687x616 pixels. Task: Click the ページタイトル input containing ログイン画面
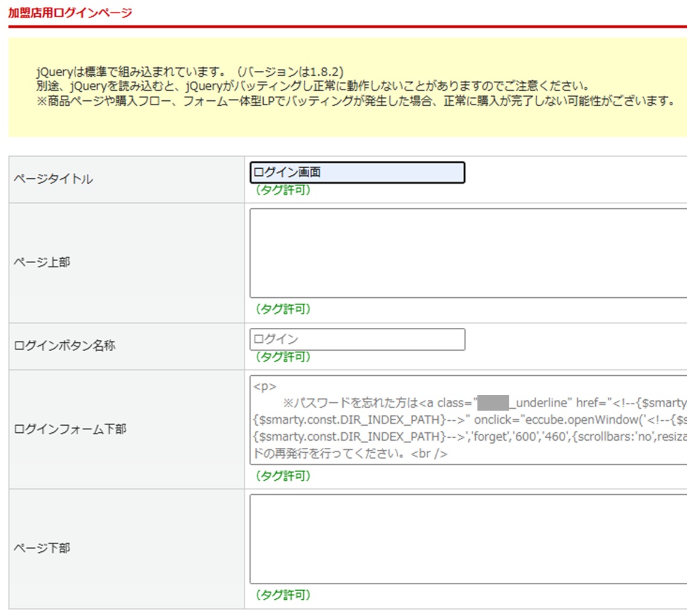pyautogui.click(x=357, y=173)
